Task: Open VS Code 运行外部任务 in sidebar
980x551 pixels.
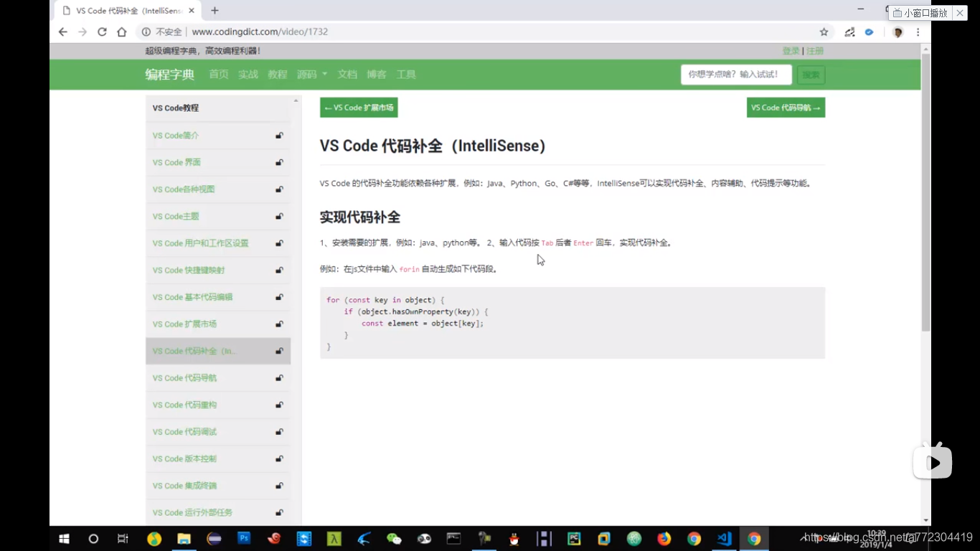Action: [x=218, y=513]
